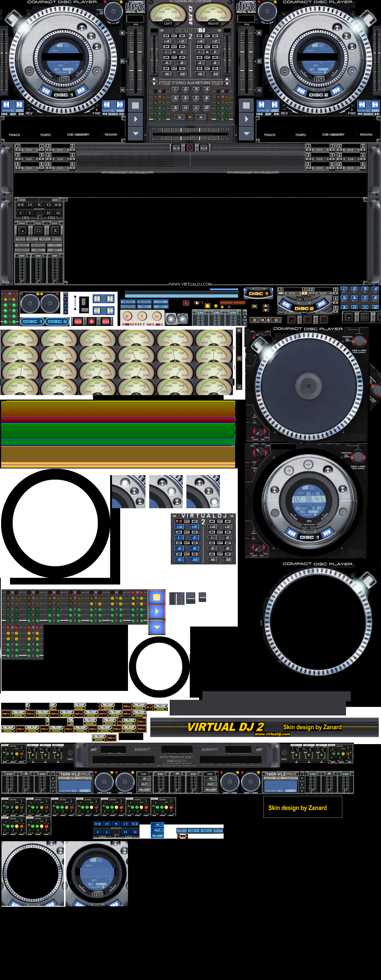
Task: Click the MIN down-arrow button
Action: 22,231
